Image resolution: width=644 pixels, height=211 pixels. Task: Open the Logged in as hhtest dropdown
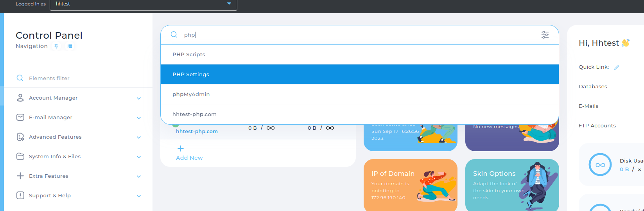coord(144,4)
